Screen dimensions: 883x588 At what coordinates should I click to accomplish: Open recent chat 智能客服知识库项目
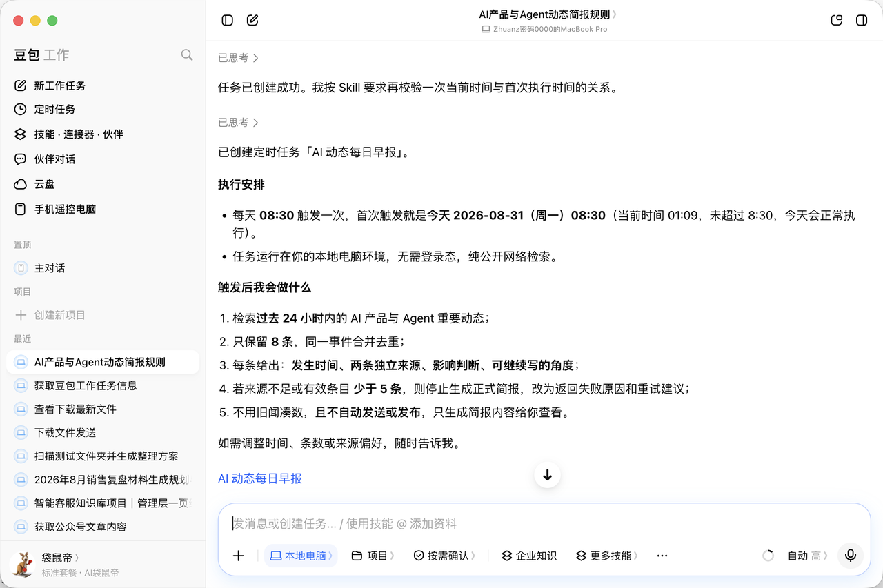point(103,503)
